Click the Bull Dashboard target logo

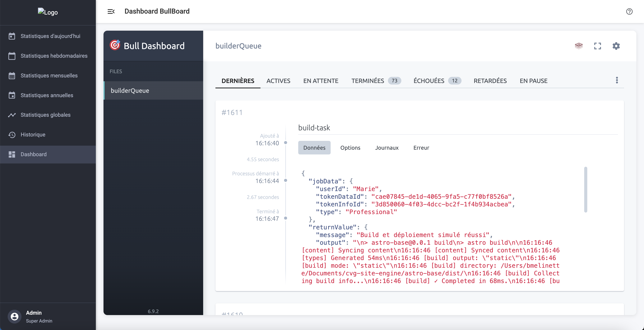(x=115, y=45)
